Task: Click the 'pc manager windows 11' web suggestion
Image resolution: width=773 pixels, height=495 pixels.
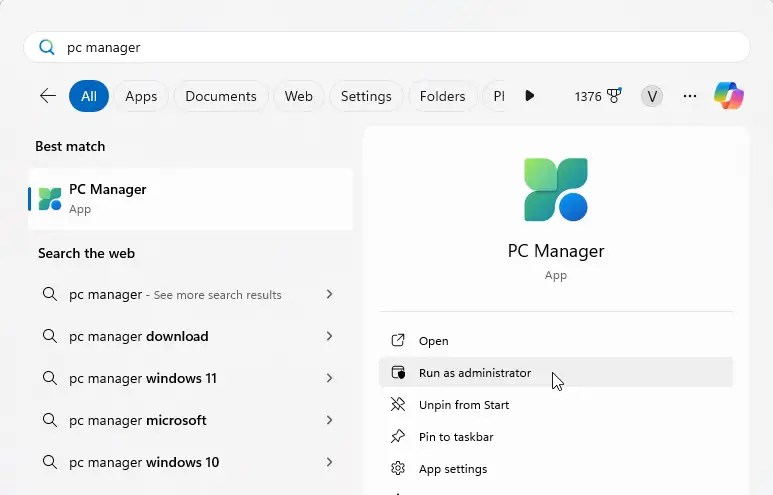Action: click(190, 378)
